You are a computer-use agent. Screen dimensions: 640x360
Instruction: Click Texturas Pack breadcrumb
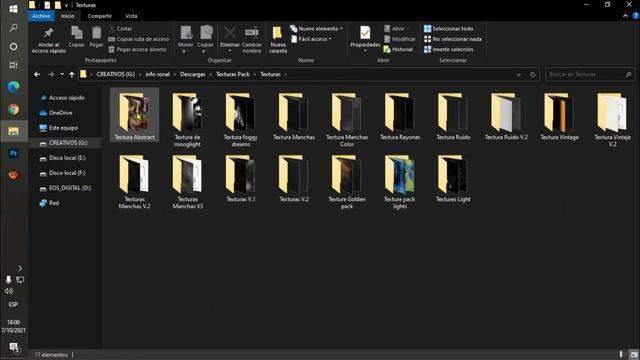233,74
